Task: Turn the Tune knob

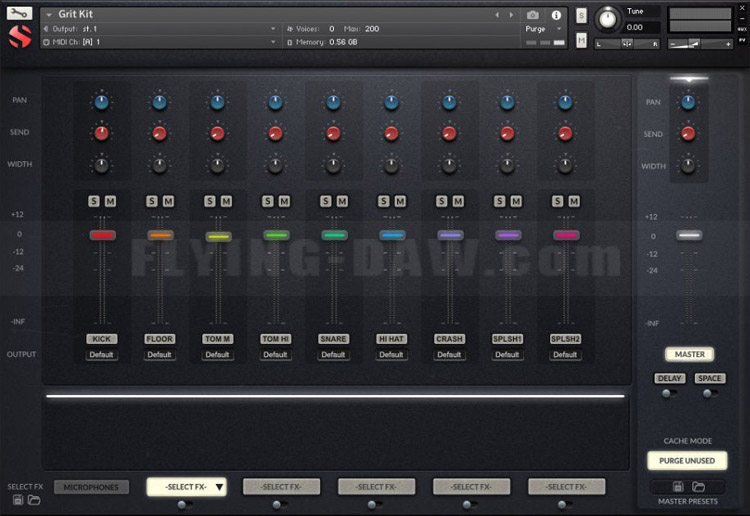Action: [x=607, y=19]
